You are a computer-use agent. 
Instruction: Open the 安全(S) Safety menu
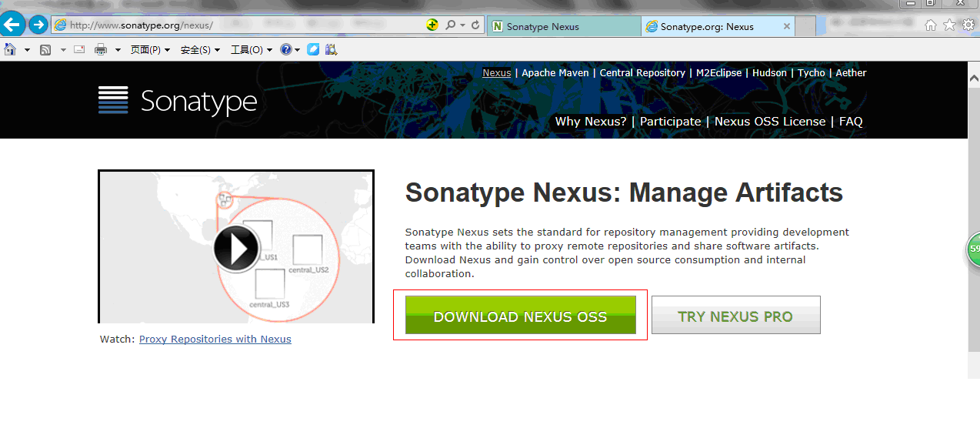click(200, 50)
